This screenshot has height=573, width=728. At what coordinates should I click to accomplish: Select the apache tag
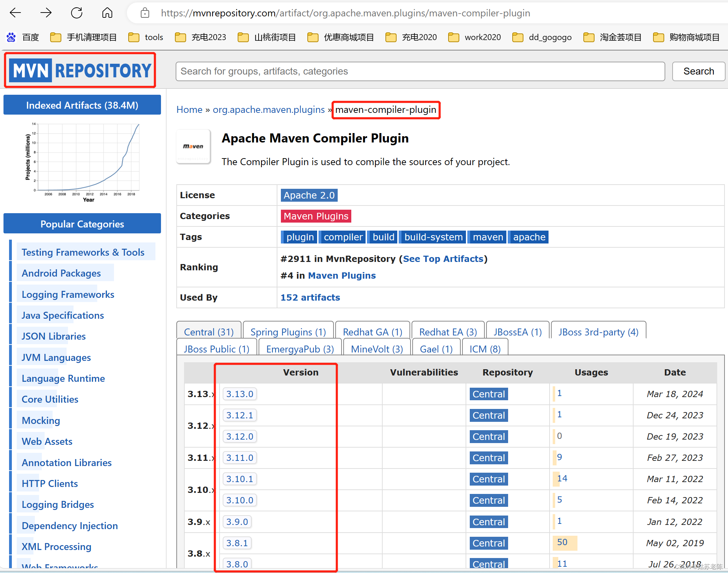coord(529,237)
